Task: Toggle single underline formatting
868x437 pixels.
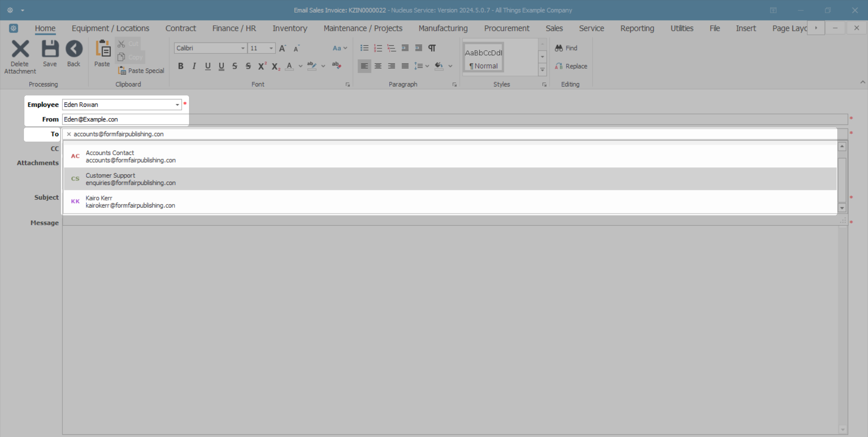Action: coord(208,66)
